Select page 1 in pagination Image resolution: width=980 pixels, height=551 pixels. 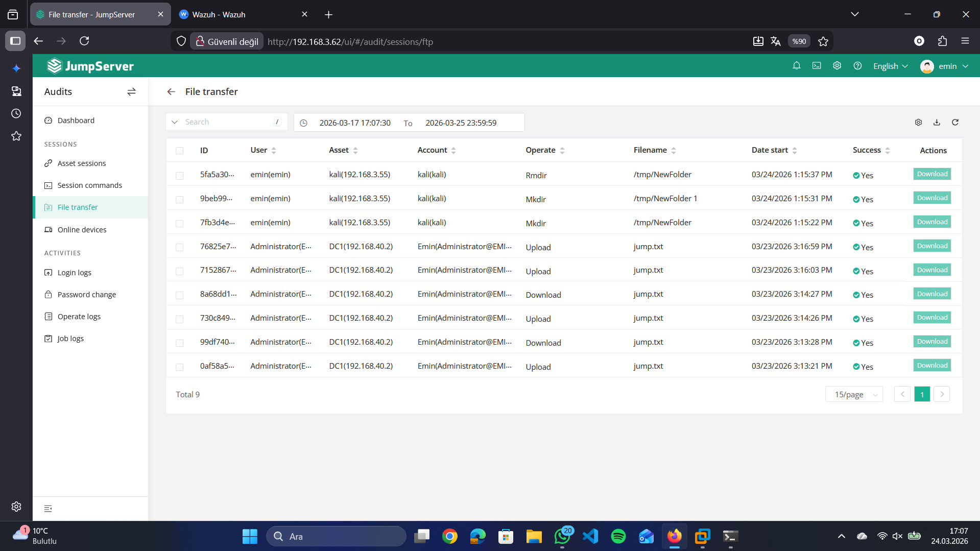coord(922,394)
